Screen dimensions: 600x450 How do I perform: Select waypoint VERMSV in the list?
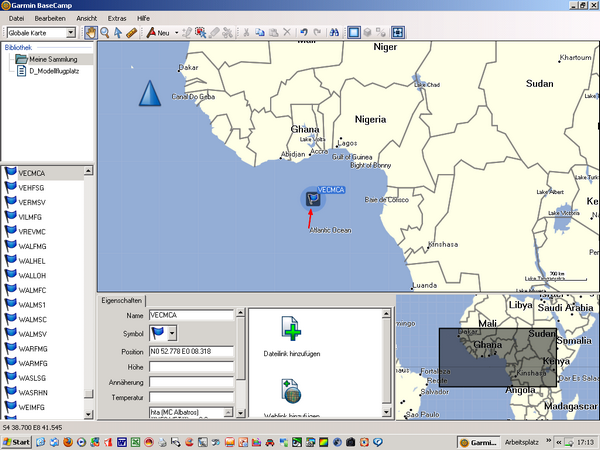pos(43,202)
